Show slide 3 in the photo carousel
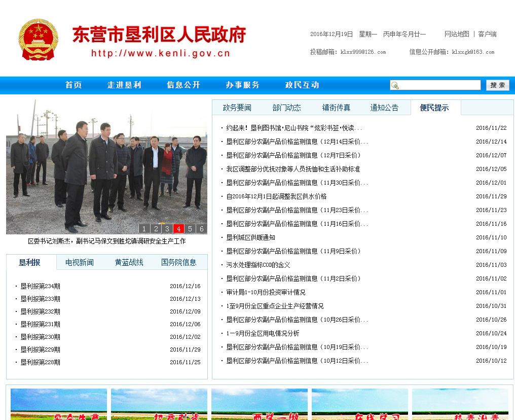 tap(167, 229)
